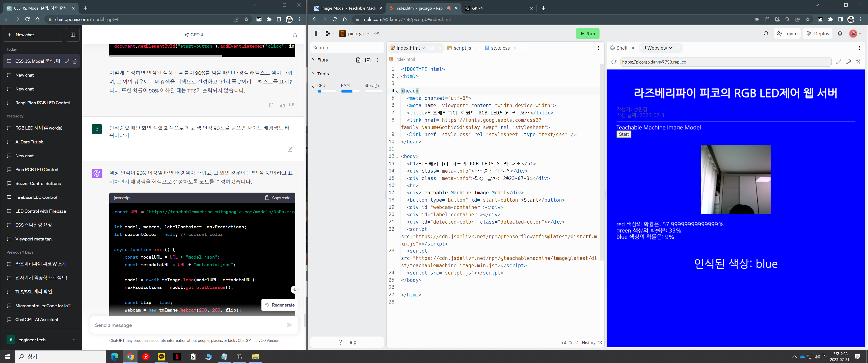The width and height of the screenshot is (868, 363).
Task: Switch to the script.js tab
Action: tap(462, 48)
